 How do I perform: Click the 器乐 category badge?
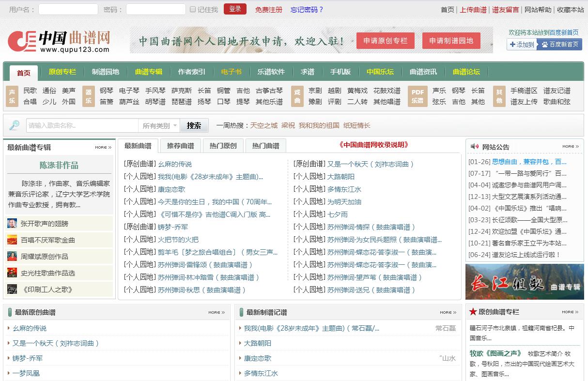tap(88, 96)
